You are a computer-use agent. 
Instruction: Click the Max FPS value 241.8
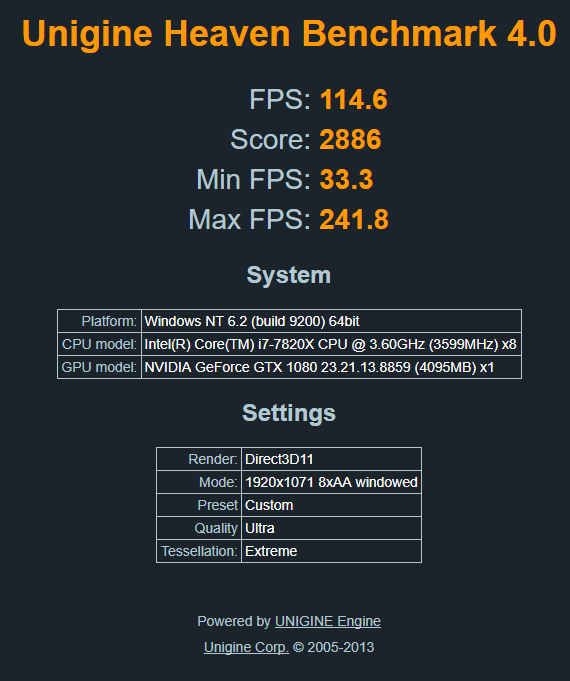(354, 219)
